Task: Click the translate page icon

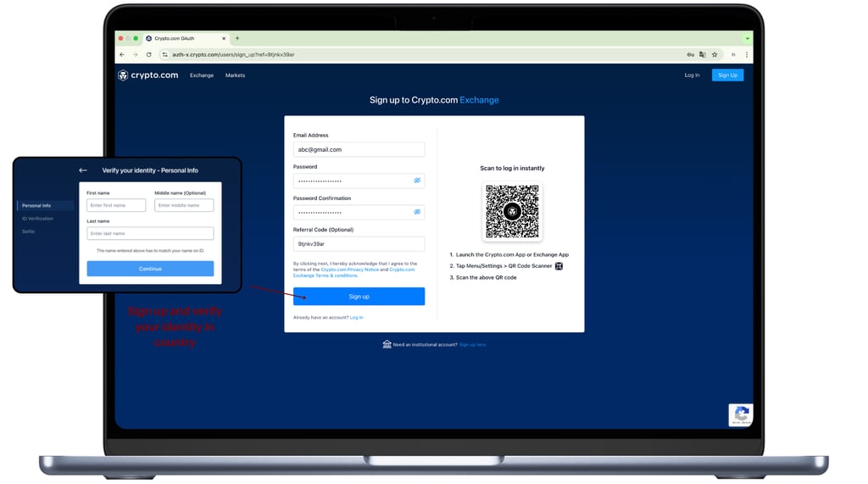Action: 703,55
